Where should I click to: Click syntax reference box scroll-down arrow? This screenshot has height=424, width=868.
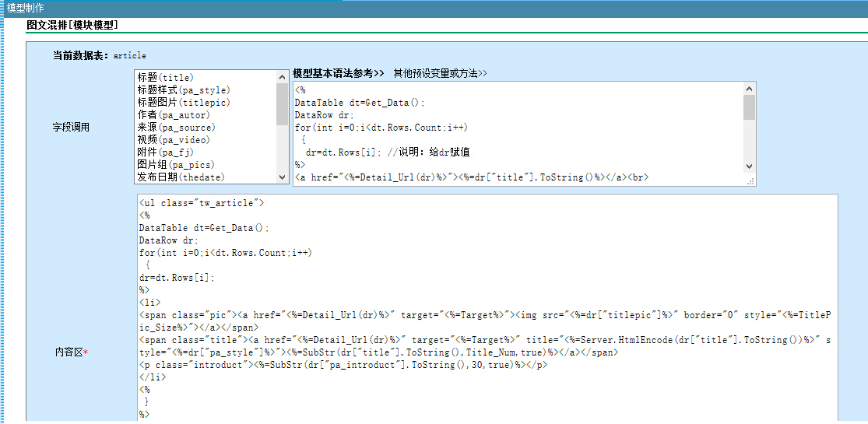tap(749, 166)
